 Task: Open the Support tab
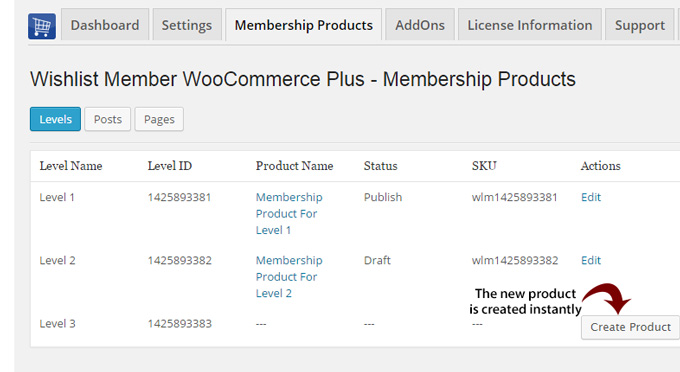[640, 25]
